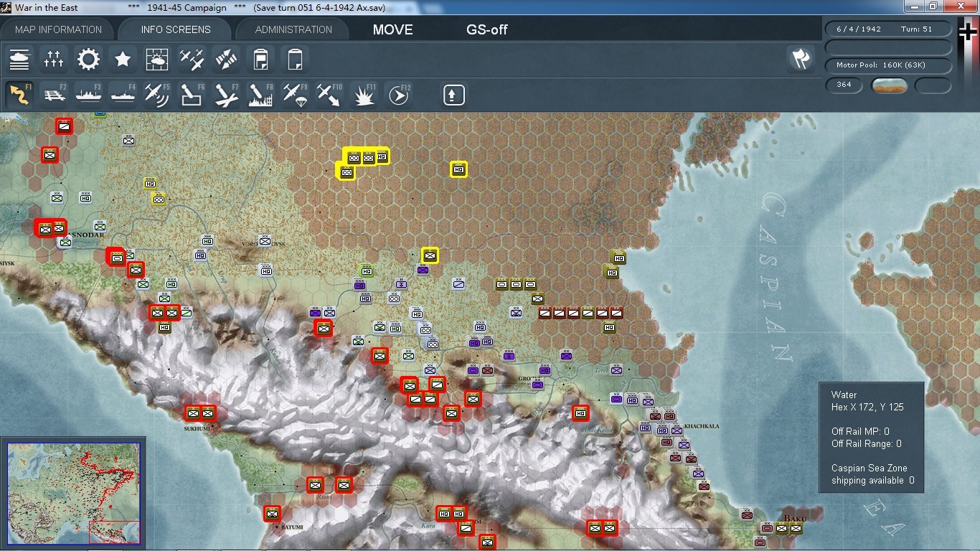Click the BATUMI city label
The width and height of the screenshot is (980, 551).
(x=291, y=527)
